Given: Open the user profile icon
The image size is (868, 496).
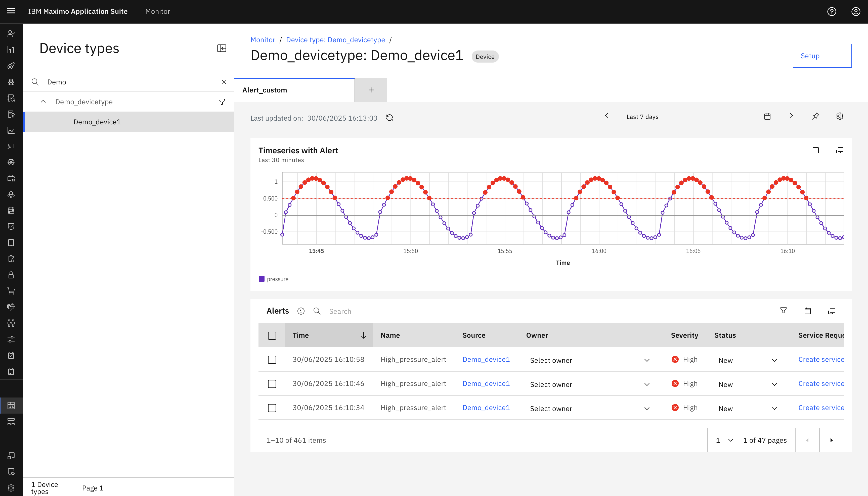Looking at the screenshot, I should [856, 12].
